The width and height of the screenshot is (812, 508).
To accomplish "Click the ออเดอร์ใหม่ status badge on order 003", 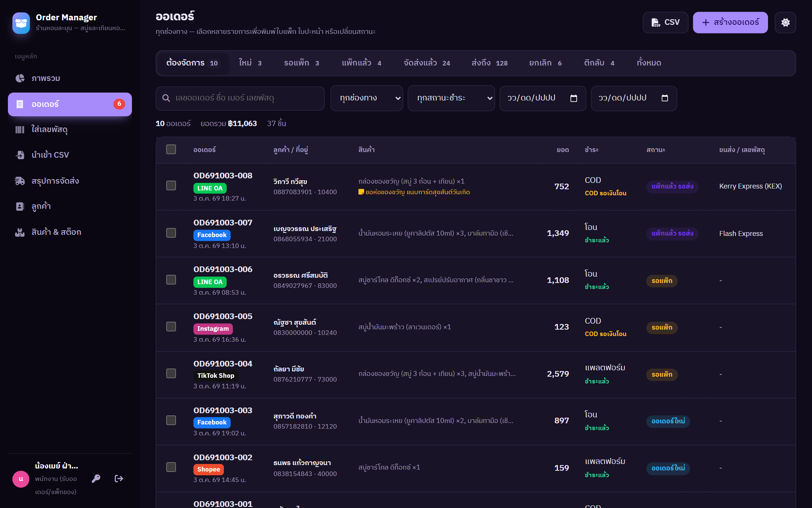I will 668,421.
